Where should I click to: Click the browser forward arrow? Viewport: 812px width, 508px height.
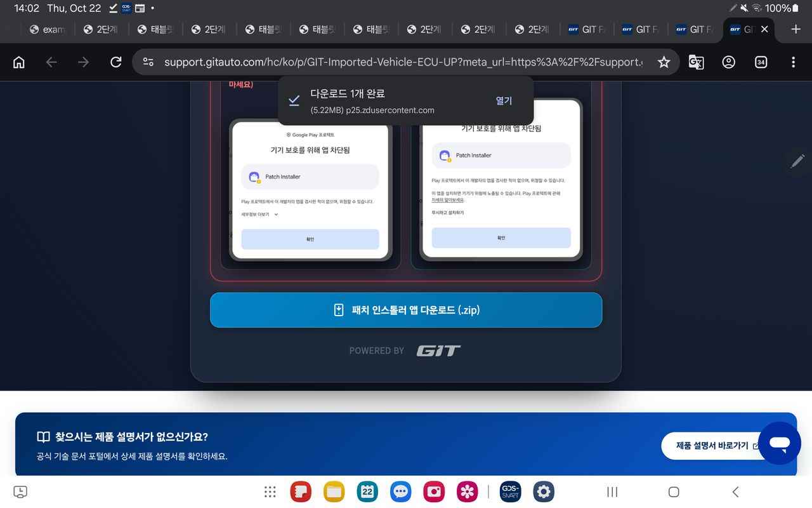coord(83,62)
